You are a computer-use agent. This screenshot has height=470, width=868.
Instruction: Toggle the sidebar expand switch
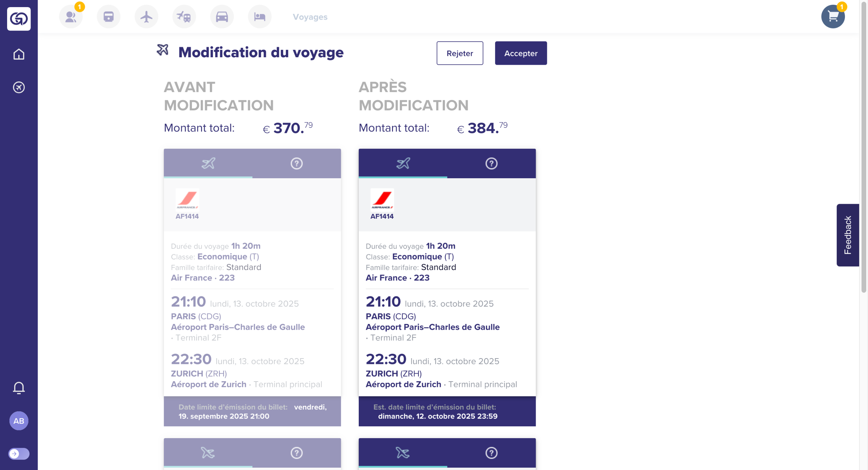pyautogui.click(x=19, y=453)
